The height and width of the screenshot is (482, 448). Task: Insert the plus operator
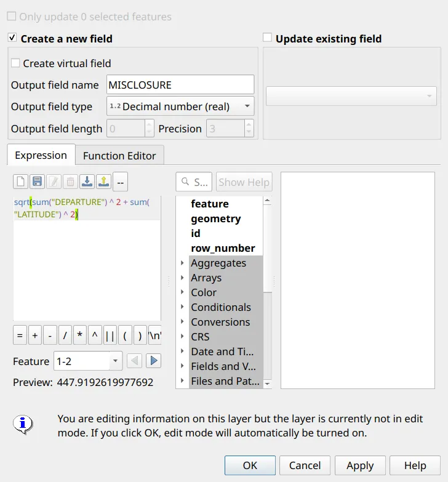(35, 335)
